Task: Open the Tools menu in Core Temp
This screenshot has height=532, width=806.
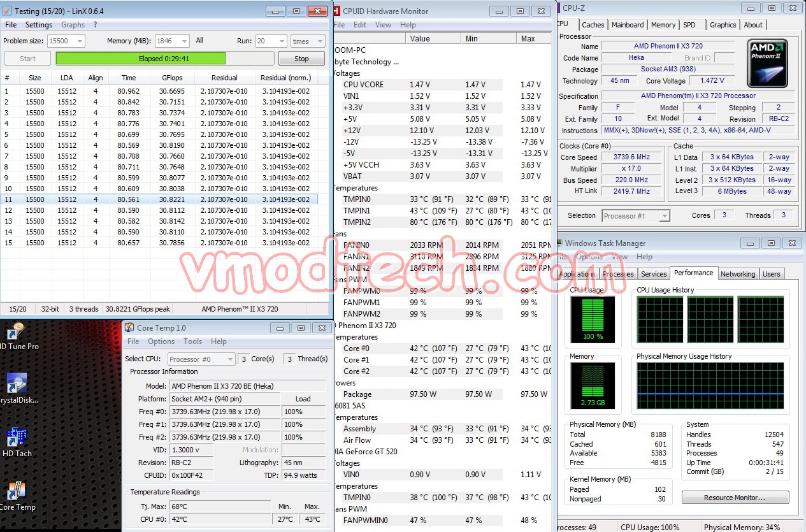Action: point(192,341)
